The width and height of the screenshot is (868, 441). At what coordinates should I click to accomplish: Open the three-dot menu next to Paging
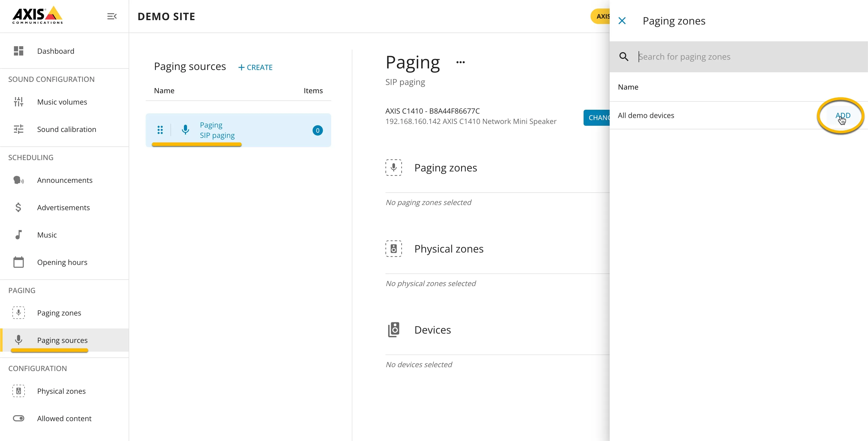[461, 62]
